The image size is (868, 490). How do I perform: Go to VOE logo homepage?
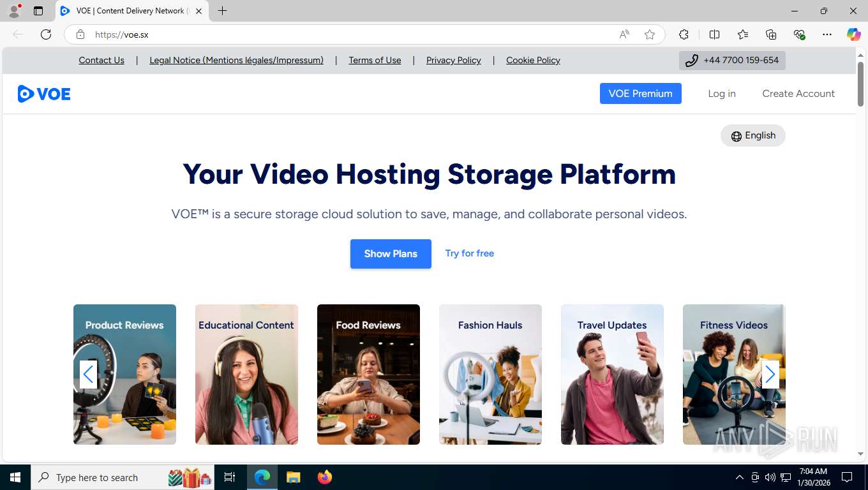click(44, 94)
